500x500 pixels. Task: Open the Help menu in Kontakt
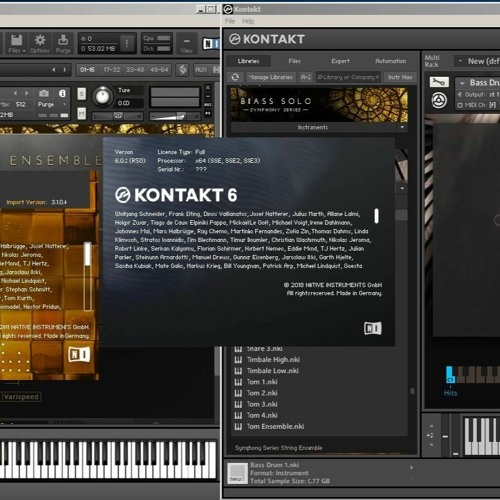[x=248, y=21]
